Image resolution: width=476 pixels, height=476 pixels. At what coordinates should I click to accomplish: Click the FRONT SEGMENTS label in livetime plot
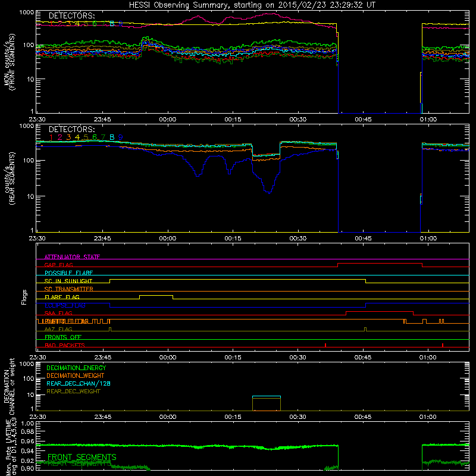(x=82, y=457)
